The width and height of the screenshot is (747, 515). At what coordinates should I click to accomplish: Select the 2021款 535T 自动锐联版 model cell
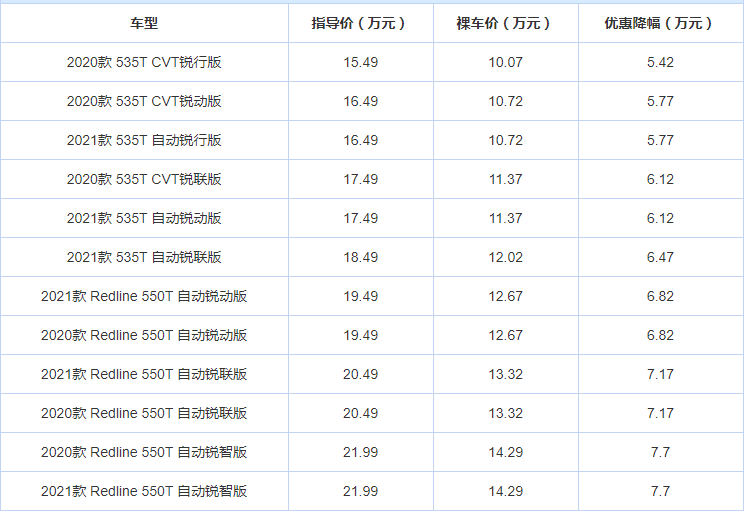click(x=144, y=257)
